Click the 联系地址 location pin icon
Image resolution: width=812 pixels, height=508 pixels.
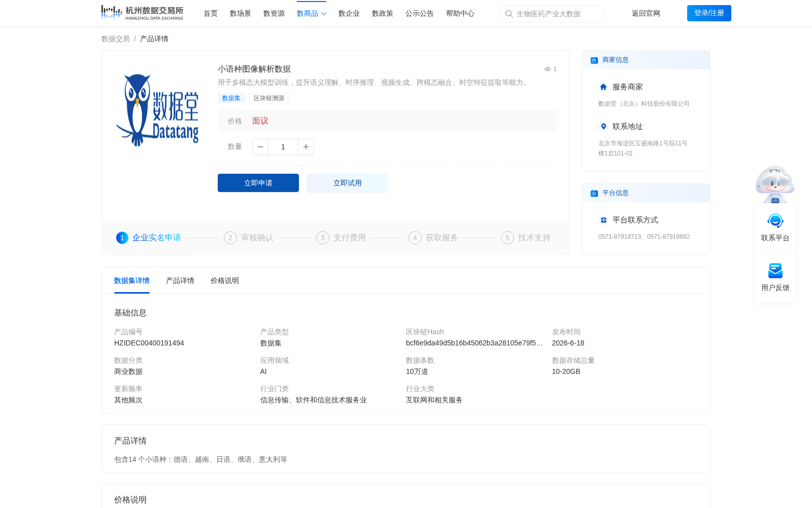(603, 126)
